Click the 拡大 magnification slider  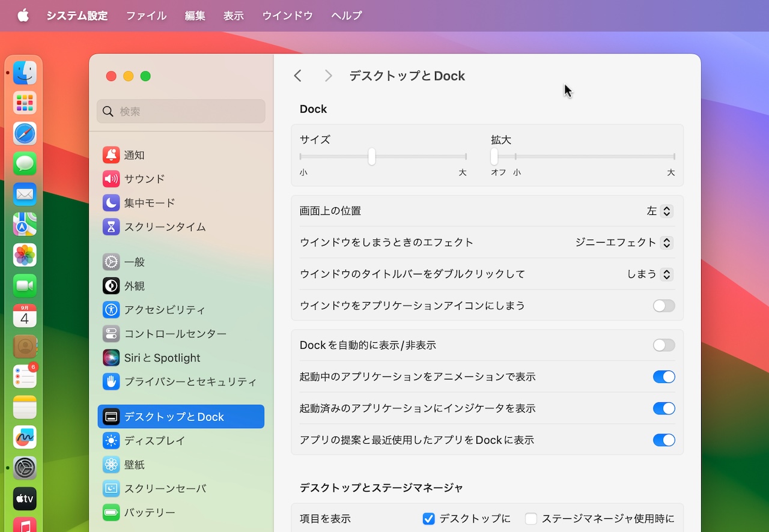(583, 157)
